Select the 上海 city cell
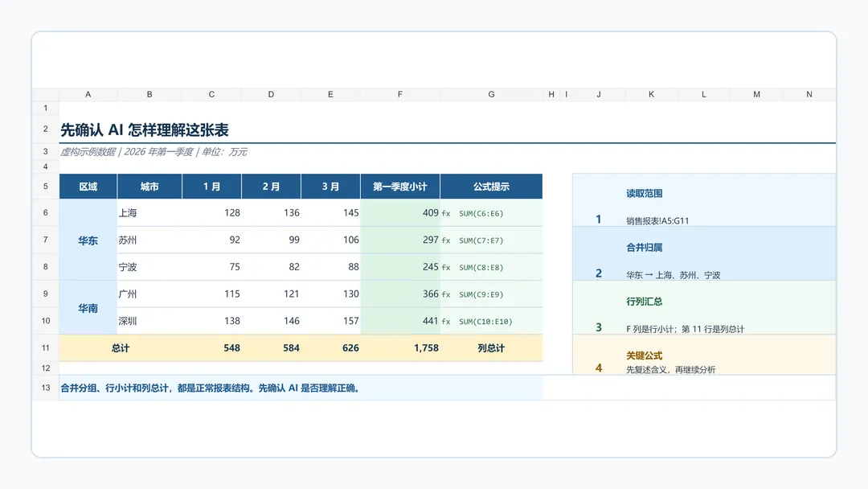This screenshot has width=868, height=489. (x=149, y=212)
